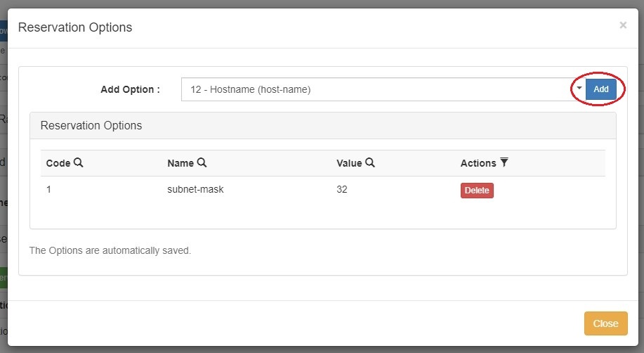Screen dimensions: 644x353
Task: Click the 'Add Option :' label
Action: tap(130, 90)
